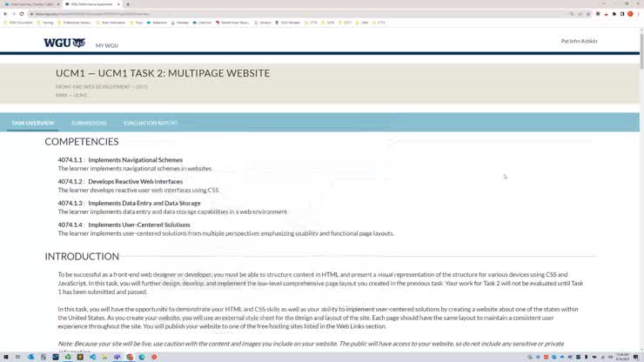Reload the page with refresh icon
This screenshot has width=644, height=362.
(x=23, y=14)
